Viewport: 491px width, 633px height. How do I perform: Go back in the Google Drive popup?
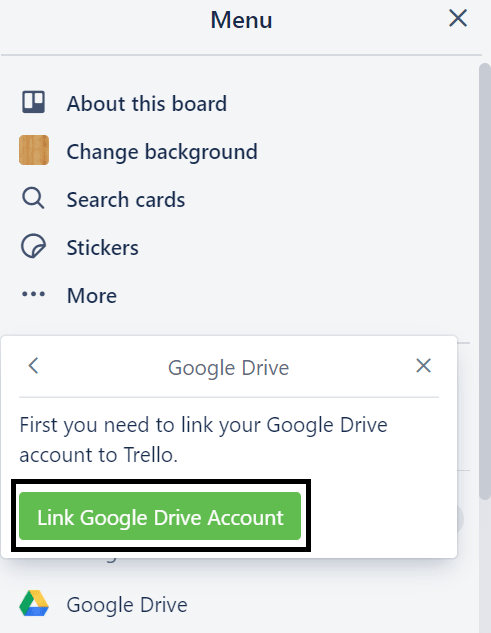[x=34, y=366]
